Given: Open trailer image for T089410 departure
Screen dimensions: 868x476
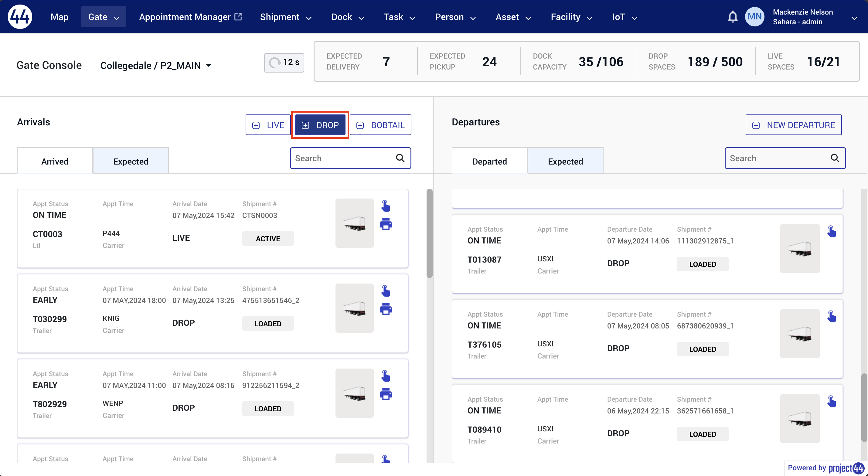Looking at the screenshot, I should pos(800,418).
